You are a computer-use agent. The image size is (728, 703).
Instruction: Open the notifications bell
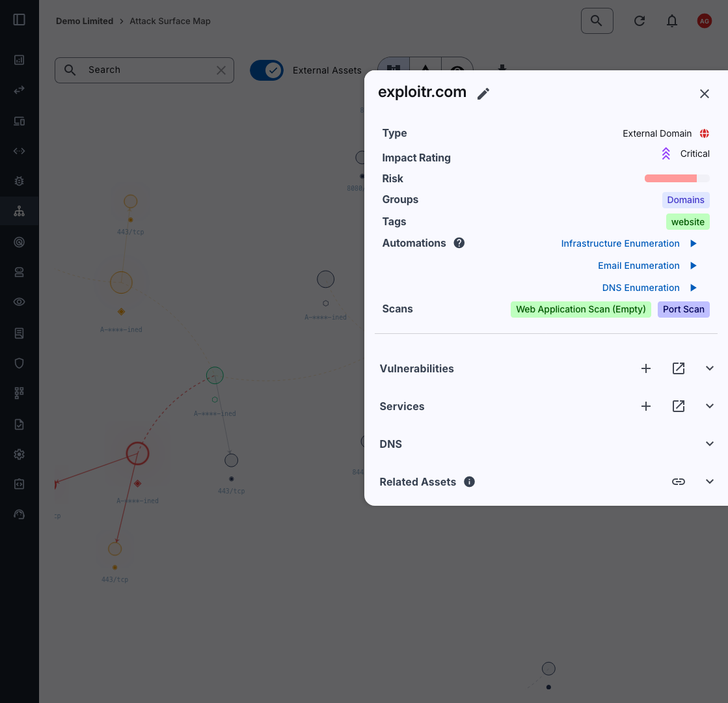tap(672, 21)
